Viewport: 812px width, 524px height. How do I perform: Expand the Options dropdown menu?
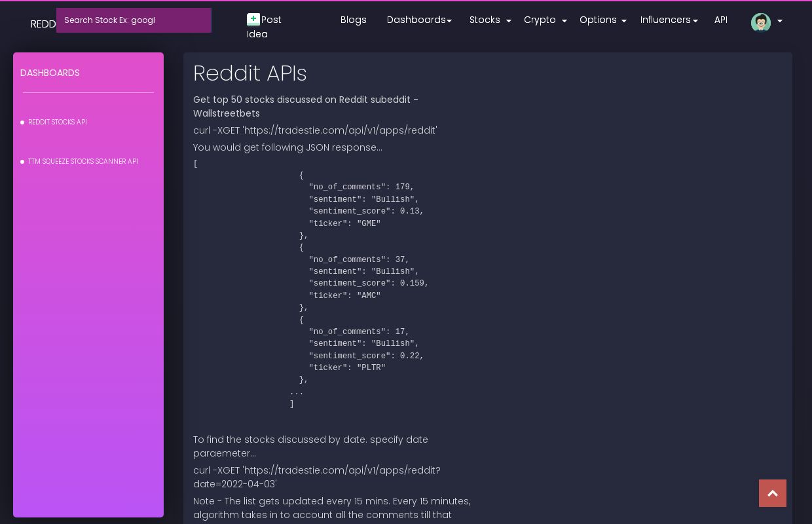[x=602, y=20]
